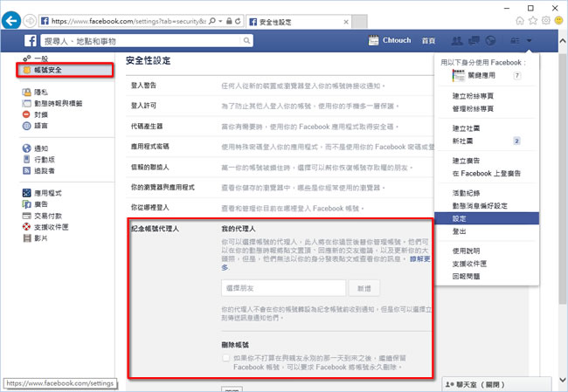Open the messages icon in top bar
This screenshot has height=392, width=568.
click(x=473, y=40)
